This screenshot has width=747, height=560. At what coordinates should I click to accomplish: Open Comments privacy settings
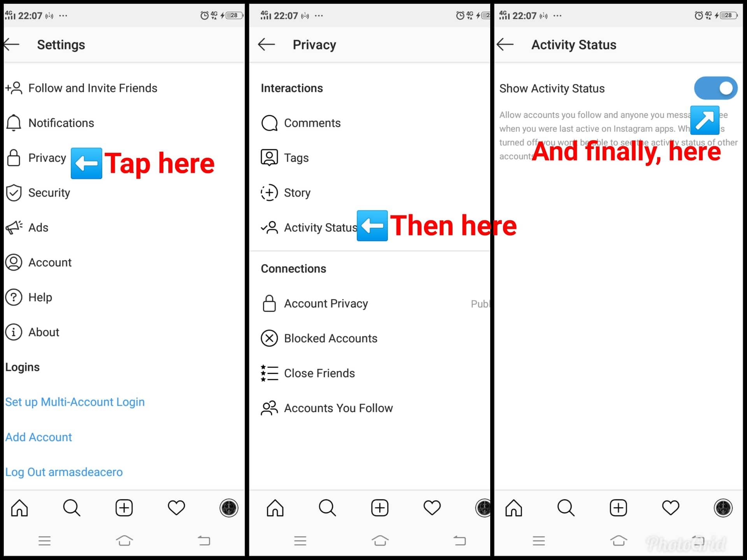click(311, 123)
